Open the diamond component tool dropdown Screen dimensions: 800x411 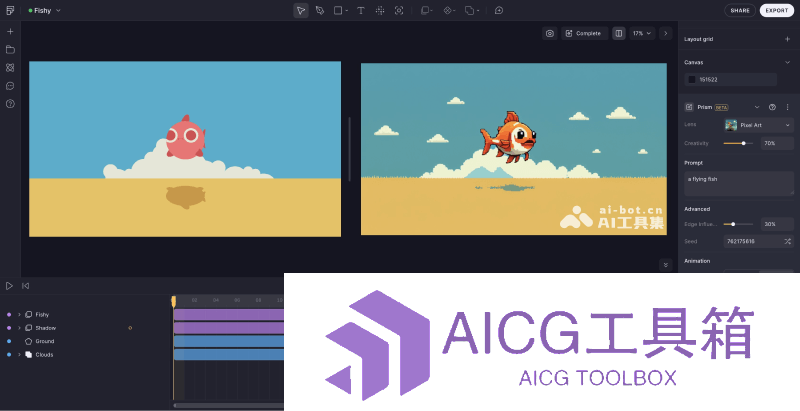[x=448, y=10]
